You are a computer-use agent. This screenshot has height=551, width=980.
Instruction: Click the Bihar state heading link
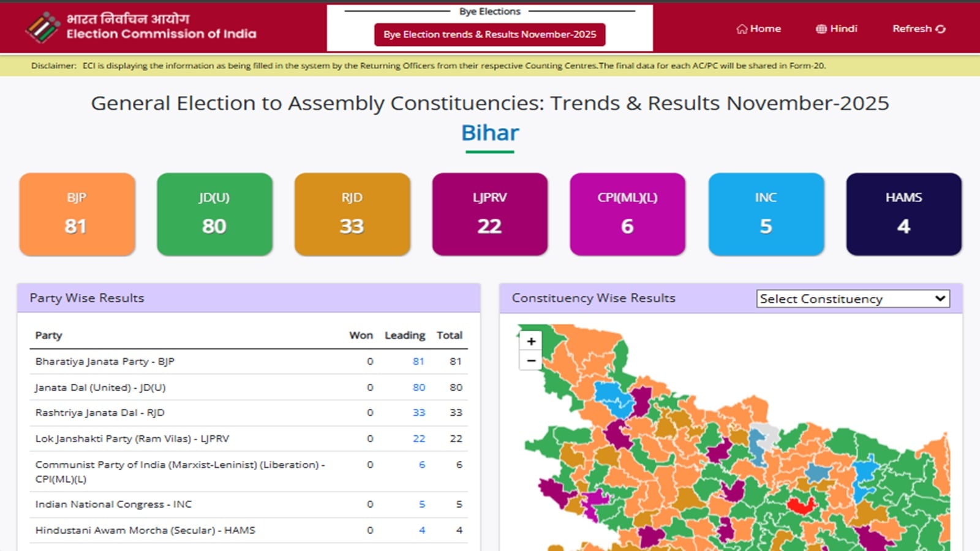tap(489, 132)
